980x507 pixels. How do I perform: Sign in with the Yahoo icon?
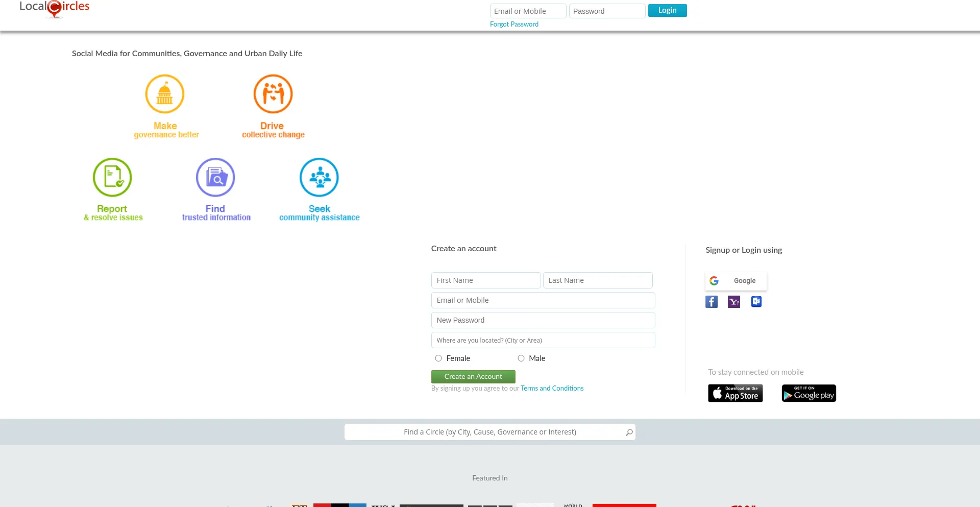[734, 302]
